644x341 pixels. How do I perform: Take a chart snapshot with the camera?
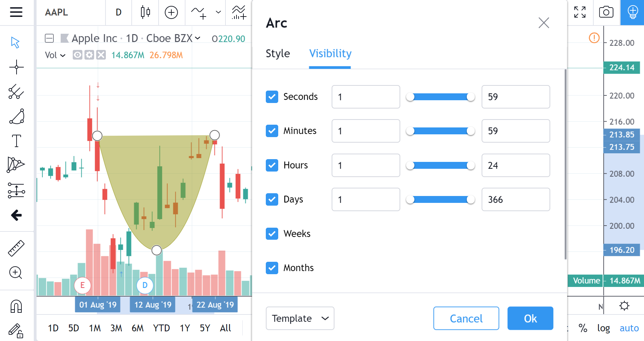[606, 12]
